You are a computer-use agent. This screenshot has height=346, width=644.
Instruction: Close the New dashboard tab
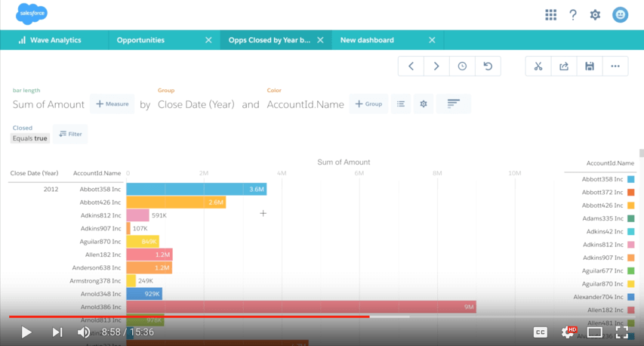pos(432,40)
